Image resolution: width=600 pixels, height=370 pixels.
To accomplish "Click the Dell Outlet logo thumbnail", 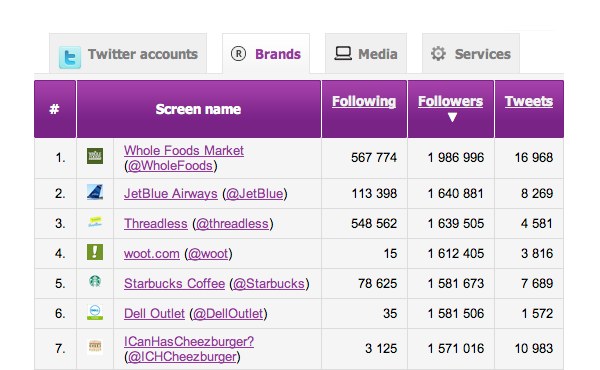I will (95, 312).
